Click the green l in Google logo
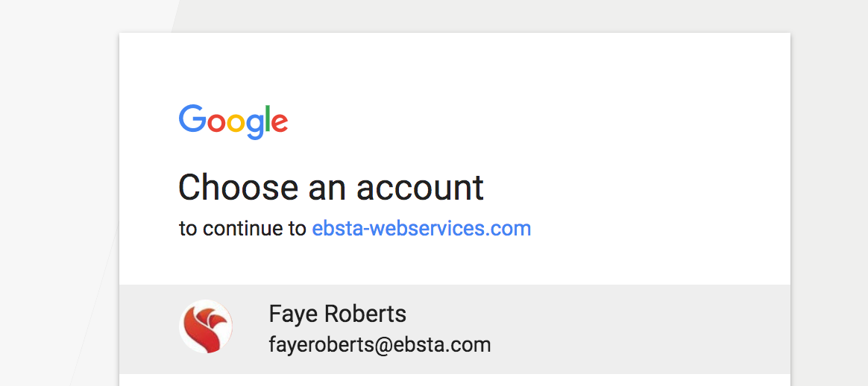 tap(265, 119)
